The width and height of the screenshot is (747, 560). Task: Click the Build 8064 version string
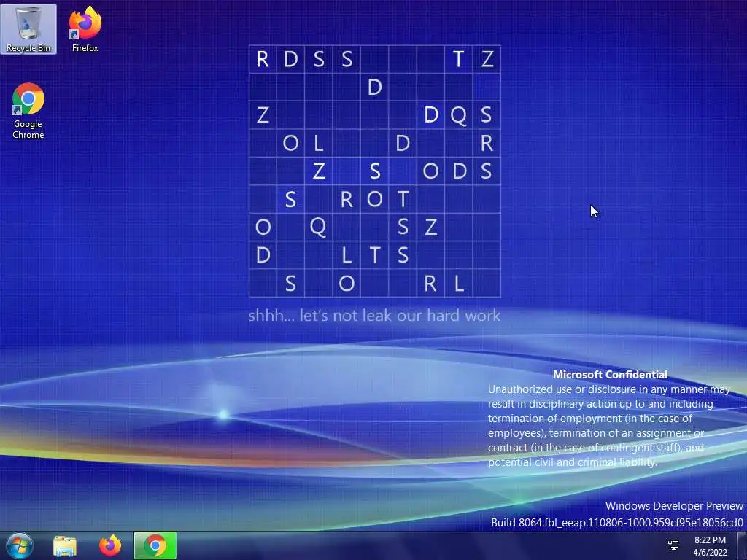click(x=617, y=522)
